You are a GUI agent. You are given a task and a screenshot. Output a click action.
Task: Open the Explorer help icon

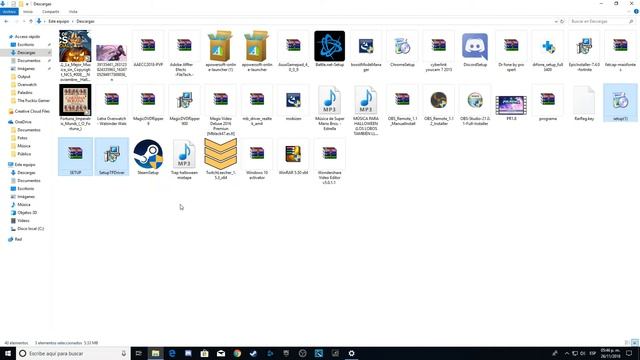coord(636,12)
